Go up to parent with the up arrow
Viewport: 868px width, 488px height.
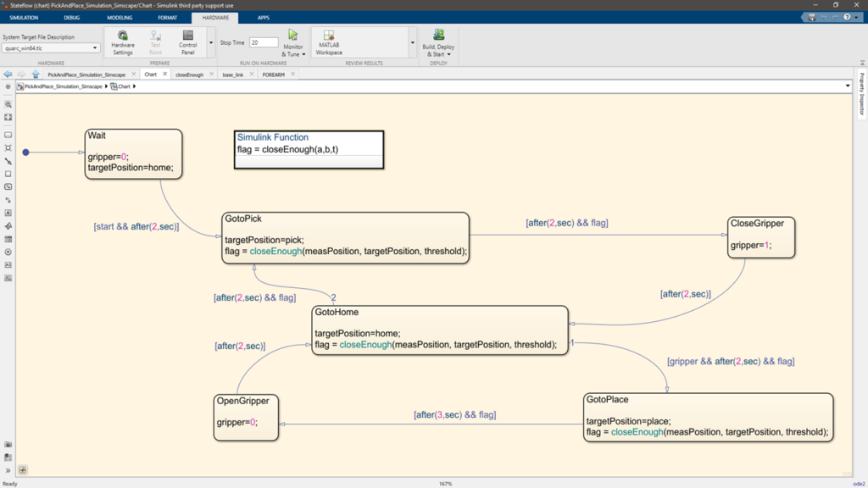coord(35,75)
